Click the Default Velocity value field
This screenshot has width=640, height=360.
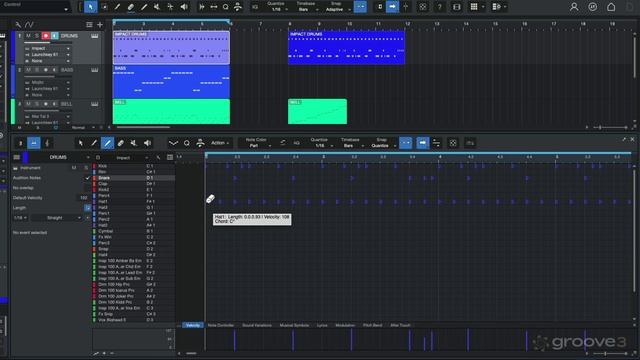84,198
